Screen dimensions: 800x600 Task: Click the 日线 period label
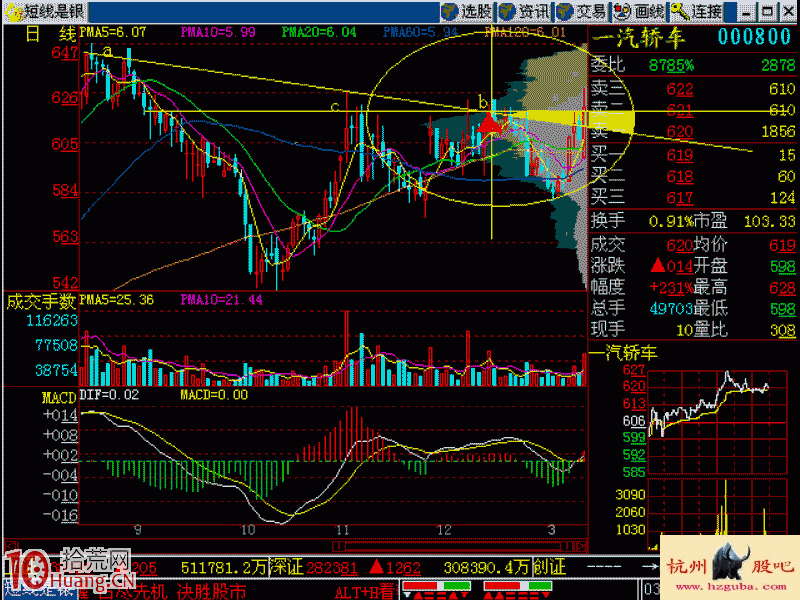pos(51,34)
